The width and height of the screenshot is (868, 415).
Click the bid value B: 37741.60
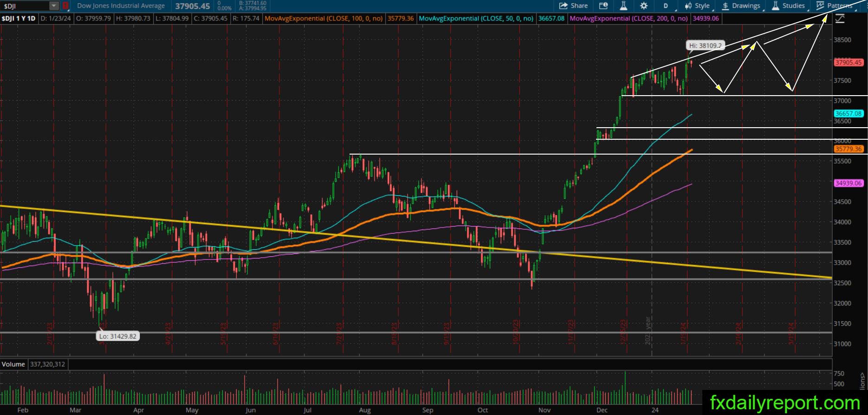click(x=253, y=3)
